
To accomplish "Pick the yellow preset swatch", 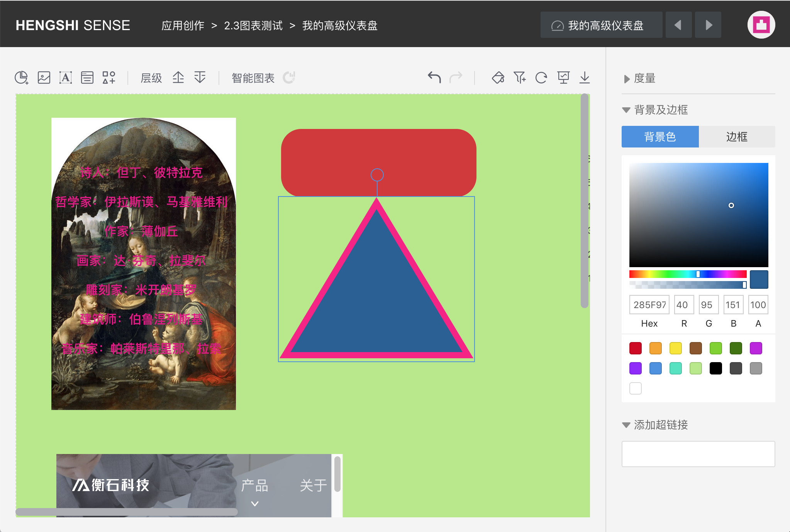I will (676, 348).
